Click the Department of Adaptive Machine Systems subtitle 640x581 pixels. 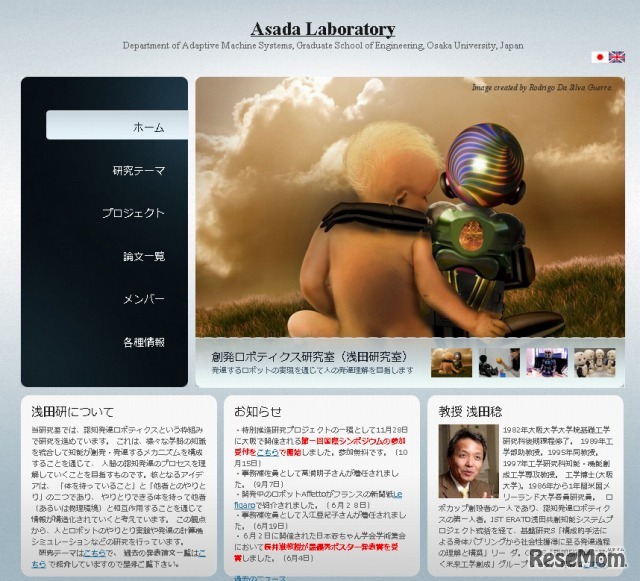click(323, 45)
